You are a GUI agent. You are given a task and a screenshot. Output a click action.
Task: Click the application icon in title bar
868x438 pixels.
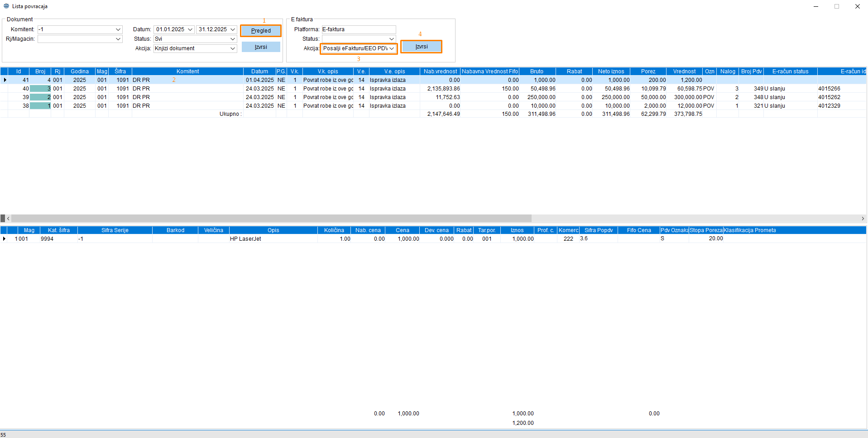pos(6,6)
